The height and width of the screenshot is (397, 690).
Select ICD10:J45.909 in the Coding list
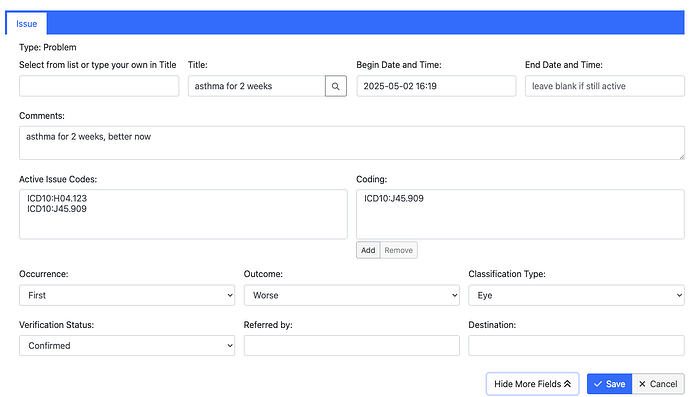(394, 198)
